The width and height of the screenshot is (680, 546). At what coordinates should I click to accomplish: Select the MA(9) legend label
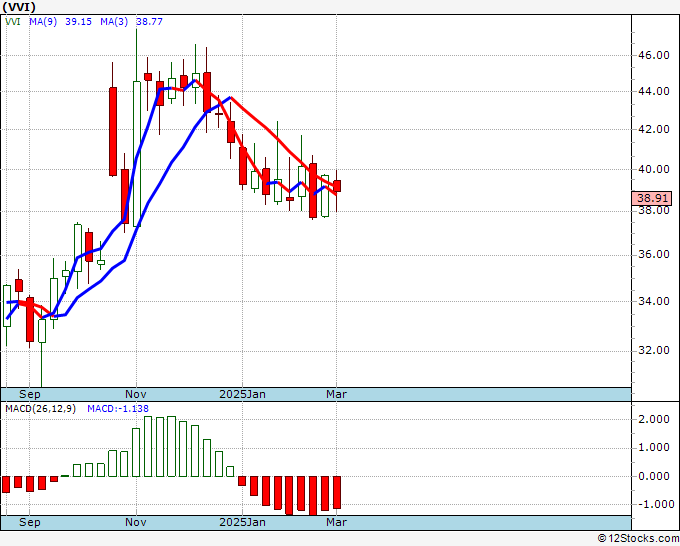(x=43, y=22)
